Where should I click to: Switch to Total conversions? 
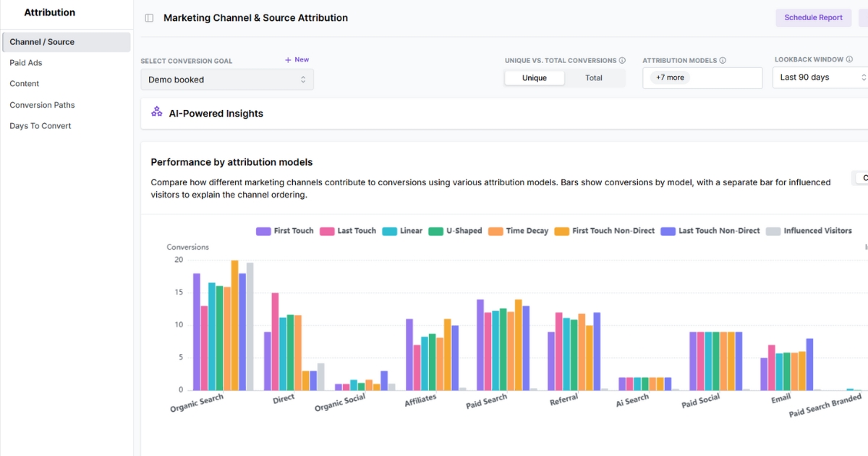point(594,77)
